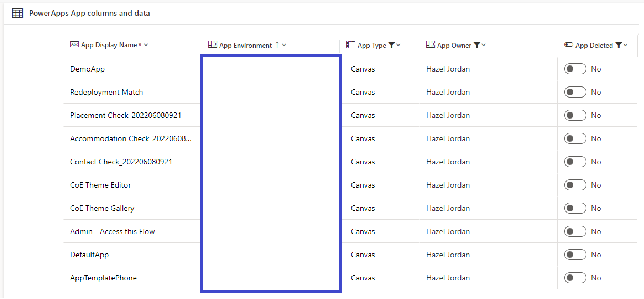
Task: Click Hazel Jordan in the CoE Theme Gallery row
Action: coord(448,208)
